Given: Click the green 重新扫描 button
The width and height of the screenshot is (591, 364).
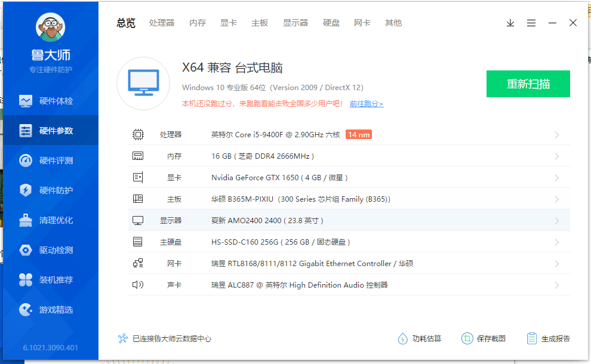Looking at the screenshot, I should (x=528, y=84).
